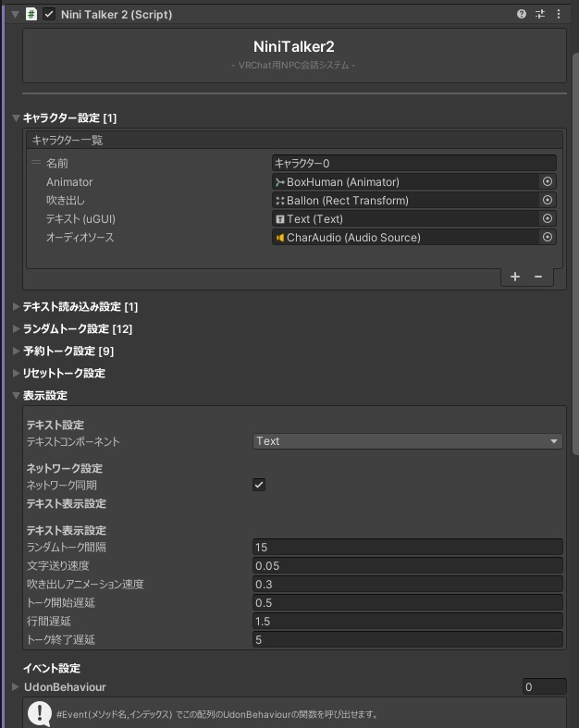Add a character with the plus button
The image size is (579, 728).
pos(515,277)
